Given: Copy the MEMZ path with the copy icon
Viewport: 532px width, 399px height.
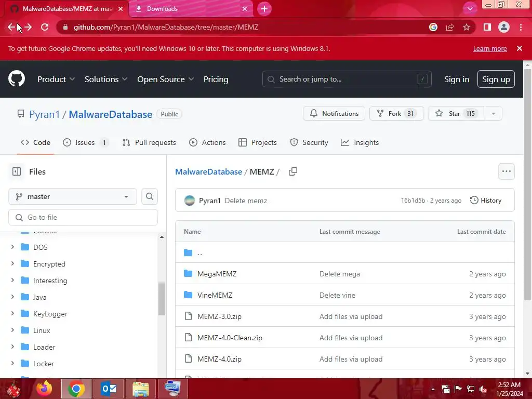Looking at the screenshot, I should pos(293,171).
